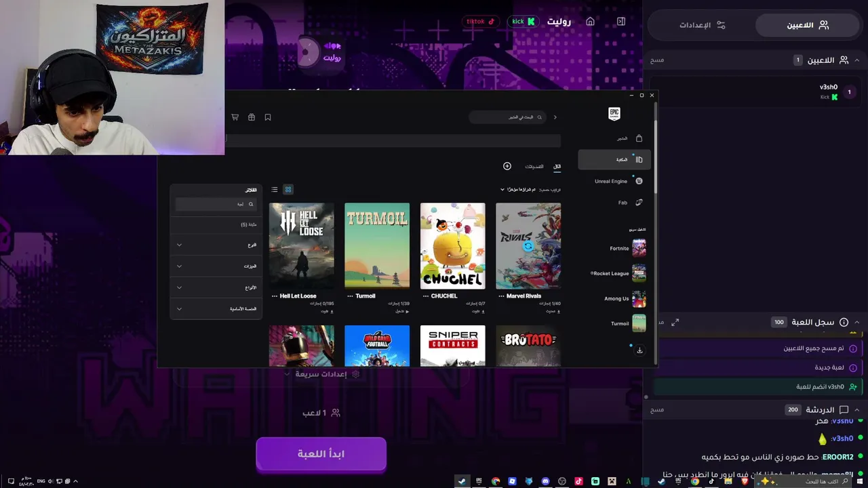This screenshot has width=868, height=488.
Task: Select player v3sh0 in players list
Action: (756, 91)
